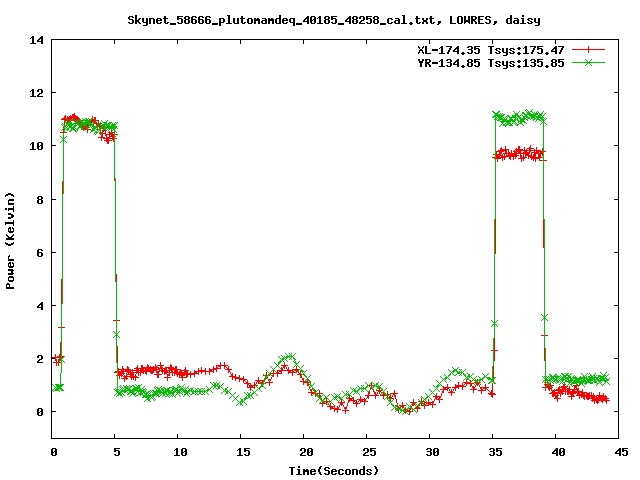The width and height of the screenshot is (640, 480).
Task: Click the x-axis tick value 15
Action: pos(243,452)
